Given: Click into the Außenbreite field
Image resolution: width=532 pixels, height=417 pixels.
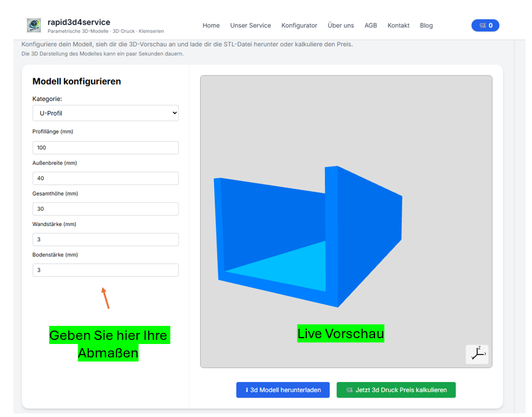Looking at the screenshot, I should [x=106, y=178].
